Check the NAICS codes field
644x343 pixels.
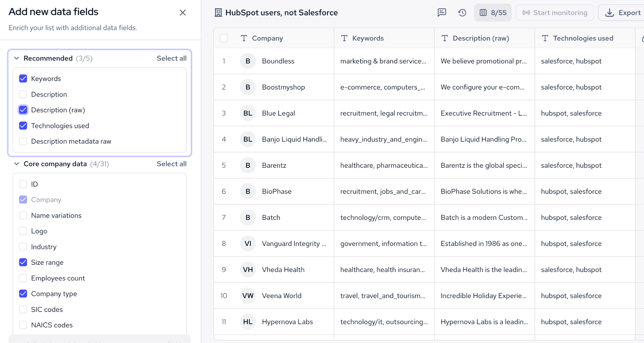pyautogui.click(x=23, y=325)
